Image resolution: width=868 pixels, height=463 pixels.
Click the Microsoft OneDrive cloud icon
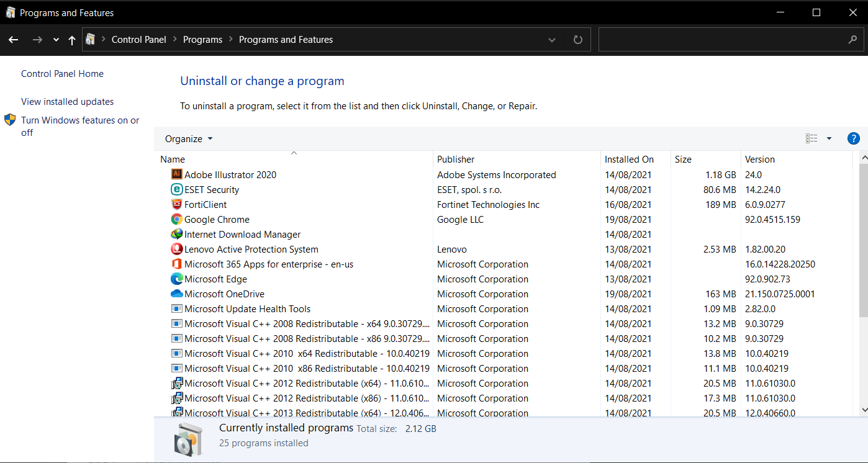(x=176, y=294)
